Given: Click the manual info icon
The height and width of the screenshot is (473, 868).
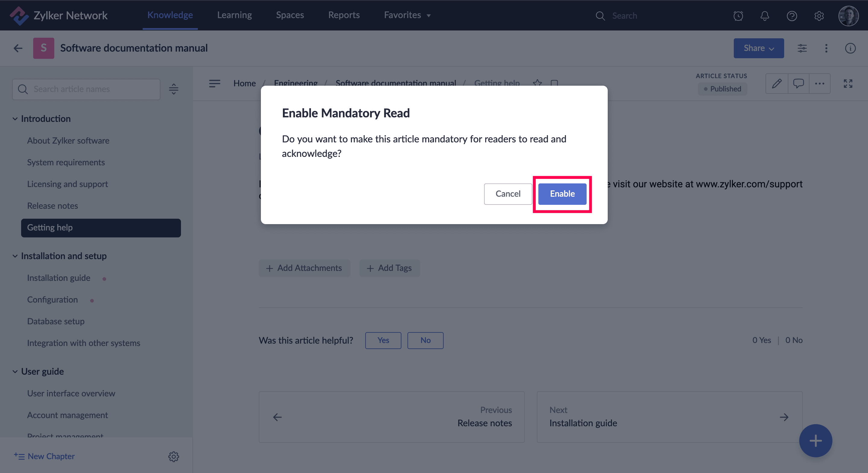Looking at the screenshot, I should (x=850, y=48).
